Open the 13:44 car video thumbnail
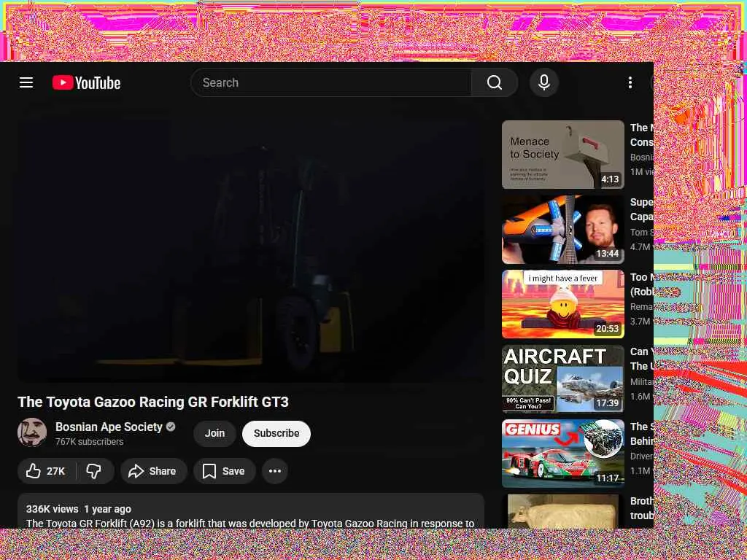Screen dimensions: 747x560 click(x=562, y=229)
